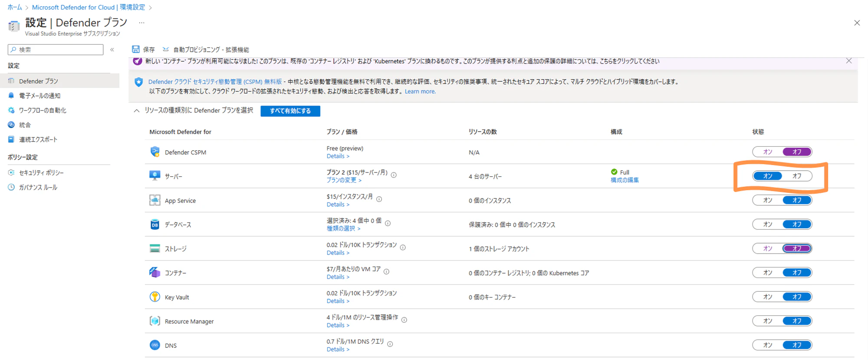Click the サーバー monitor icon
This screenshot has width=868, height=360.
(x=155, y=176)
